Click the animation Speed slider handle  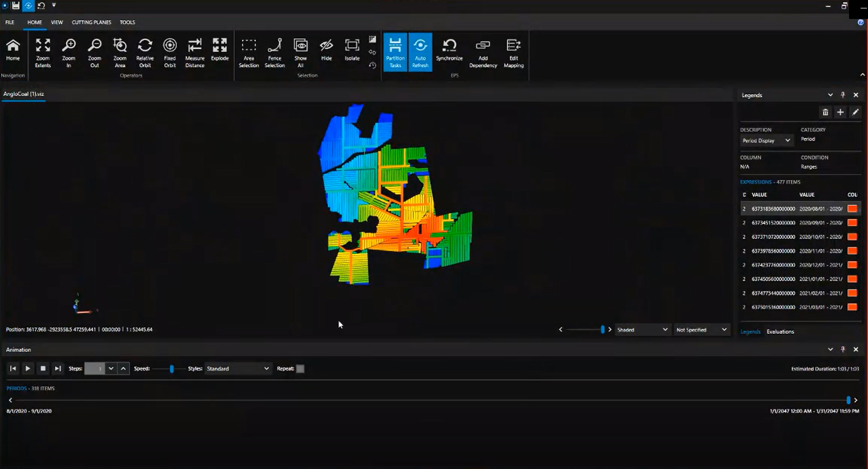tap(172, 369)
